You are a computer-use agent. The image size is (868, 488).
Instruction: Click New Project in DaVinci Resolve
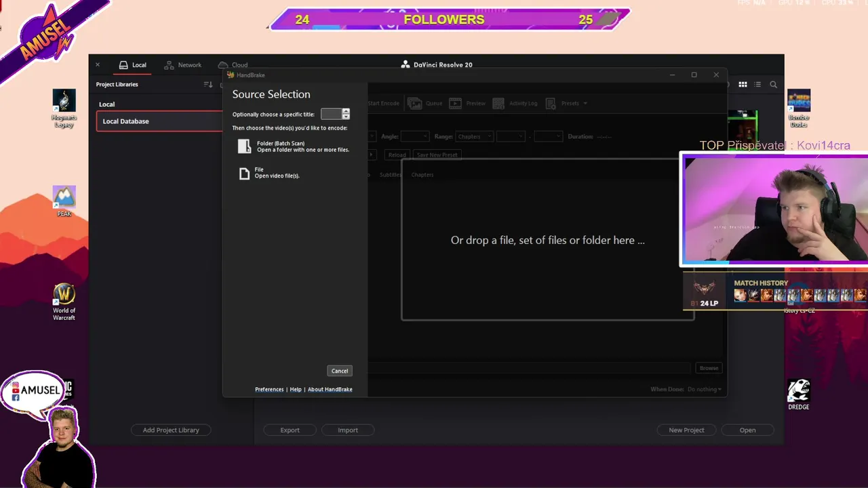[x=686, y=430]
